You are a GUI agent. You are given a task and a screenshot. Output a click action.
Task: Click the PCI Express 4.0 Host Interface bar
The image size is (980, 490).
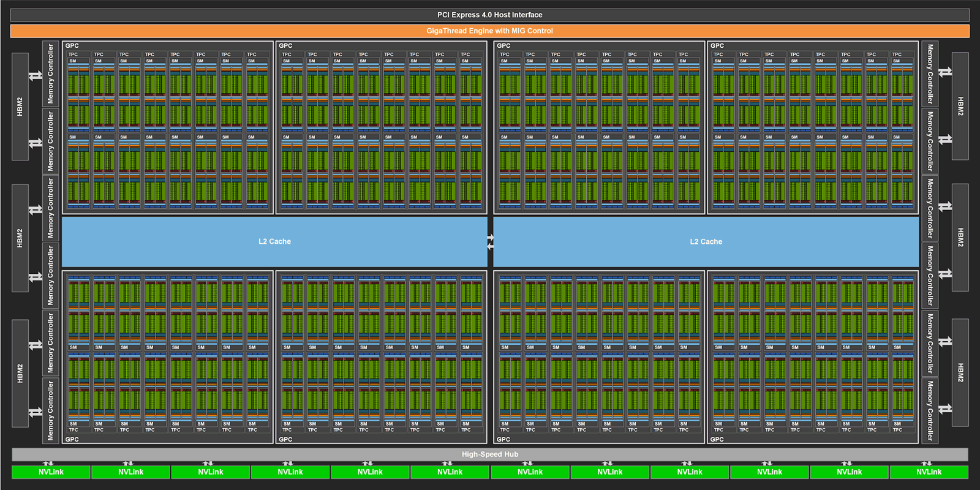490,15
